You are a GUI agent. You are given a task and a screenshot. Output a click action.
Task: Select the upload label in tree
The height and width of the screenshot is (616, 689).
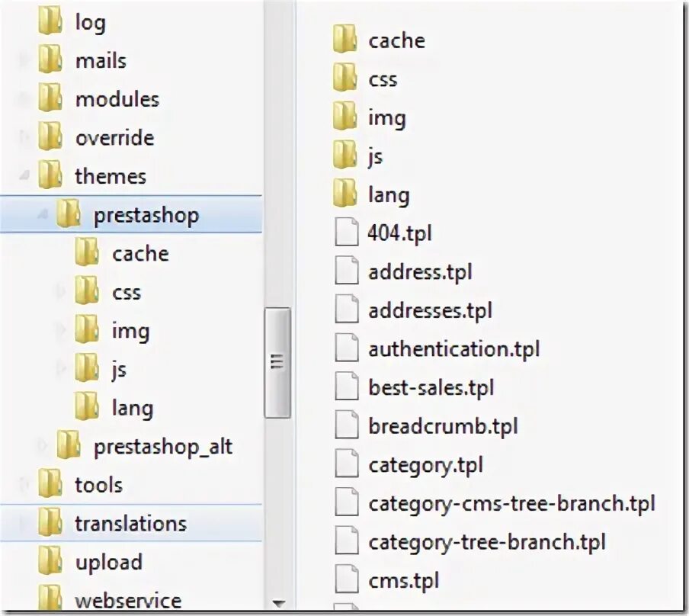pyautogui.click(x=109, y=563)
